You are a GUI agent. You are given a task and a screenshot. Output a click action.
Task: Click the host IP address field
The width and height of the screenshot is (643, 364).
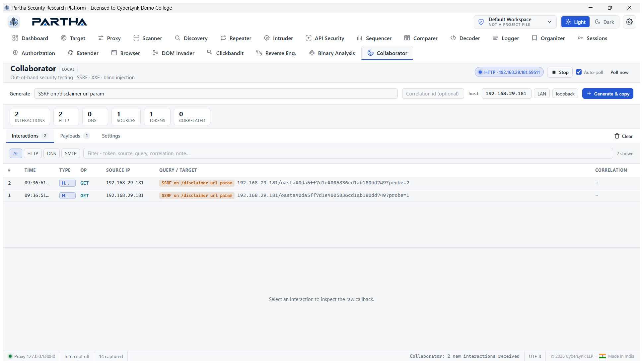pos(507,94)
